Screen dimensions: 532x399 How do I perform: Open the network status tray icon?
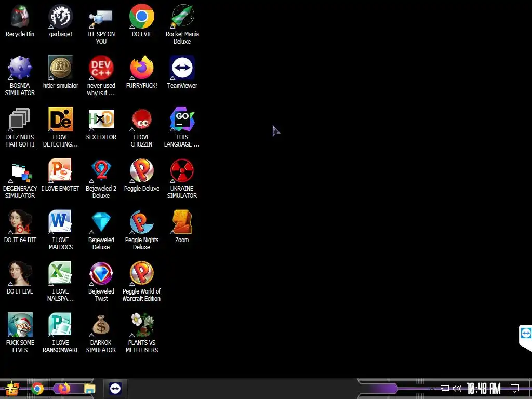pyautogui.click(x=445, y=389)
